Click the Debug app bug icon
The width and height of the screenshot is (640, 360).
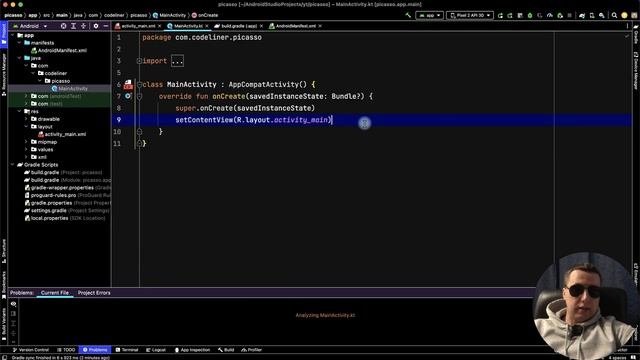click(x=530, y=16)
